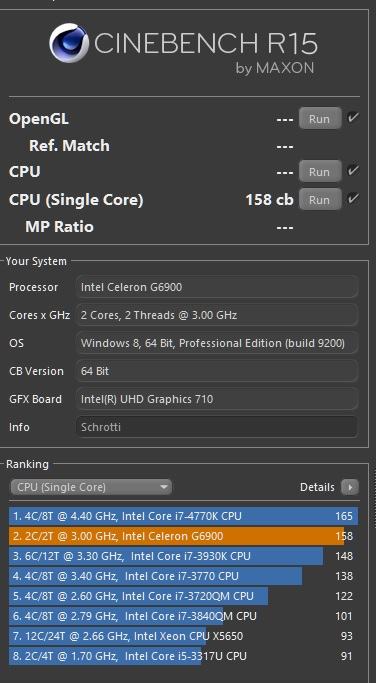Click the Details arrow icon in Ranking
This screenshot has width=376, height=683.
(x=350, y=487)
